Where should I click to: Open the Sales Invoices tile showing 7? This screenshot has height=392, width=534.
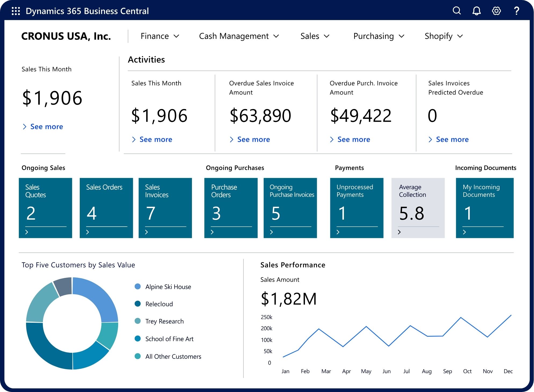coord(165,208)
